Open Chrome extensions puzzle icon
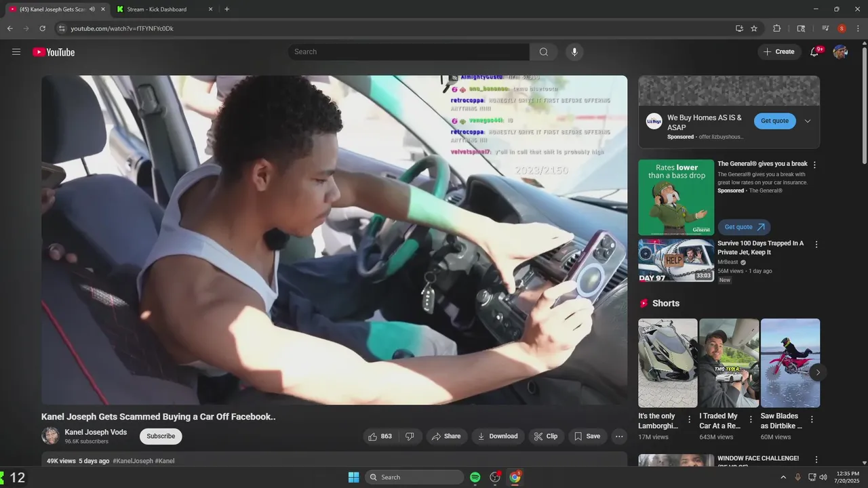Viewport: 868px width, 488px height. pos(777,28)
